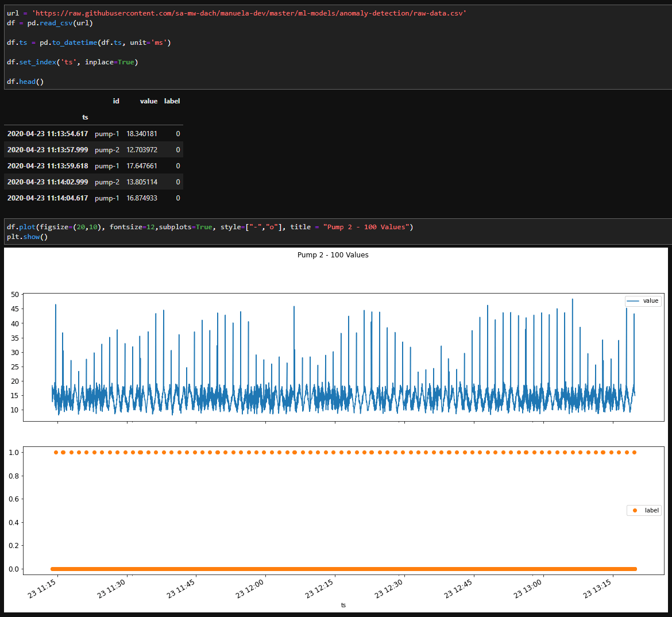The width and height of the screenshot is (672, 617).
Task: Select the 'id' column header
Action: pyautogui.click(x=115, y=101)
